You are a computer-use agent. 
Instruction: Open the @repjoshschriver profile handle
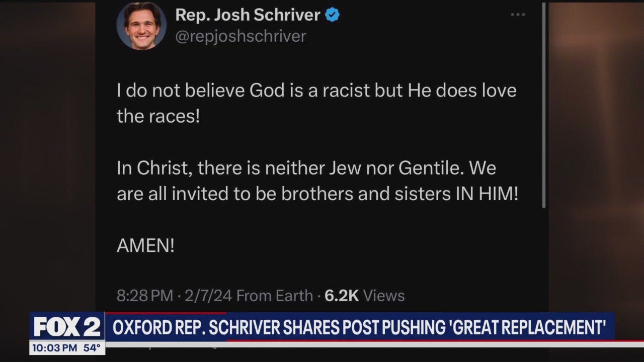pos(241,36)
